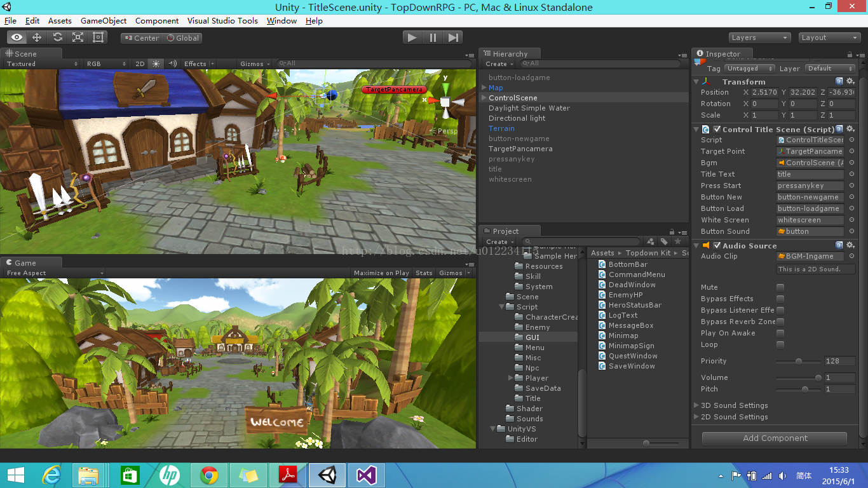Open the Assets menu
Screen dimensions: 868x488
pyautogui.click(x=60, y=20)
